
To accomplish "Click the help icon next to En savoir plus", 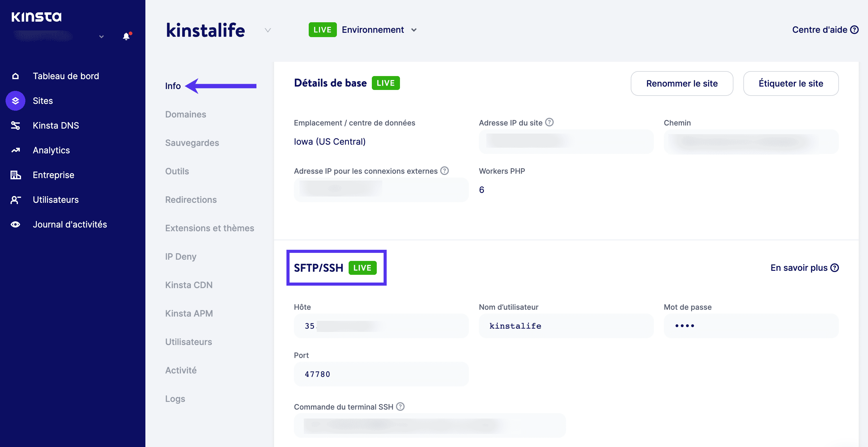I will 835,268.
